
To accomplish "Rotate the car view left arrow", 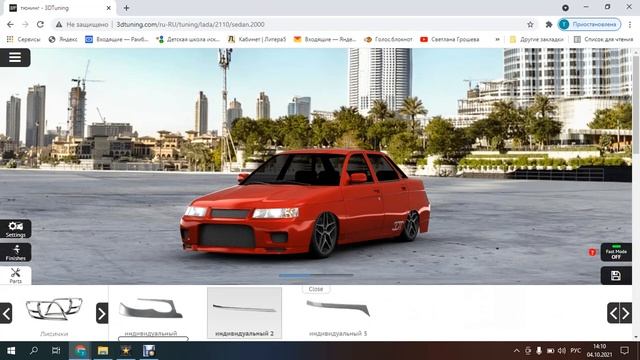I will pos(613,313).
